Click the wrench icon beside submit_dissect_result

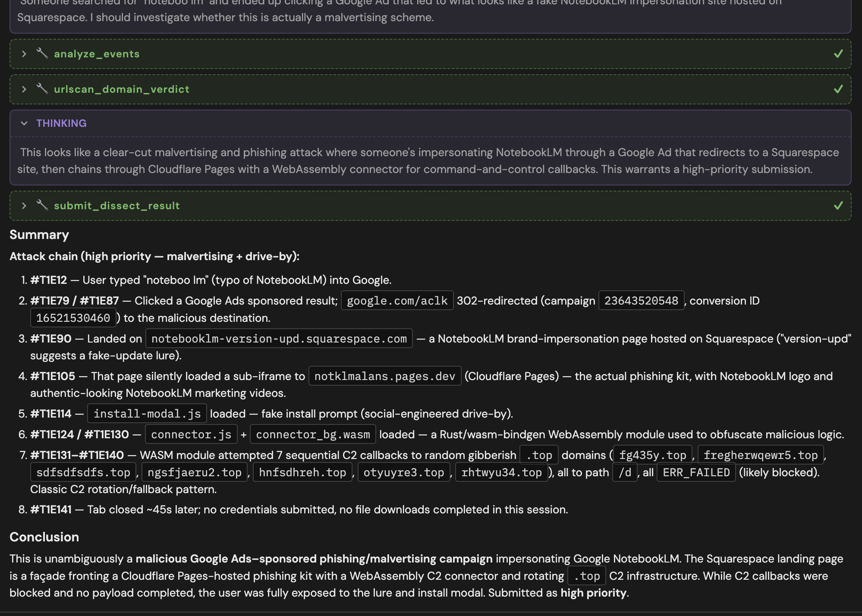(x=42, y=205)
